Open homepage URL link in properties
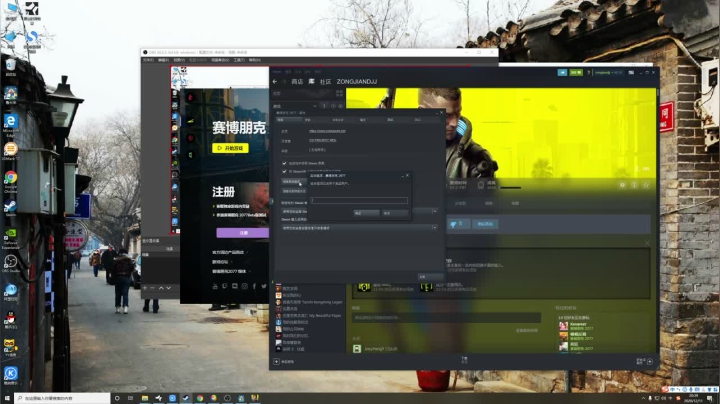The height and width of the screenshot is (404, 720). 327,131
